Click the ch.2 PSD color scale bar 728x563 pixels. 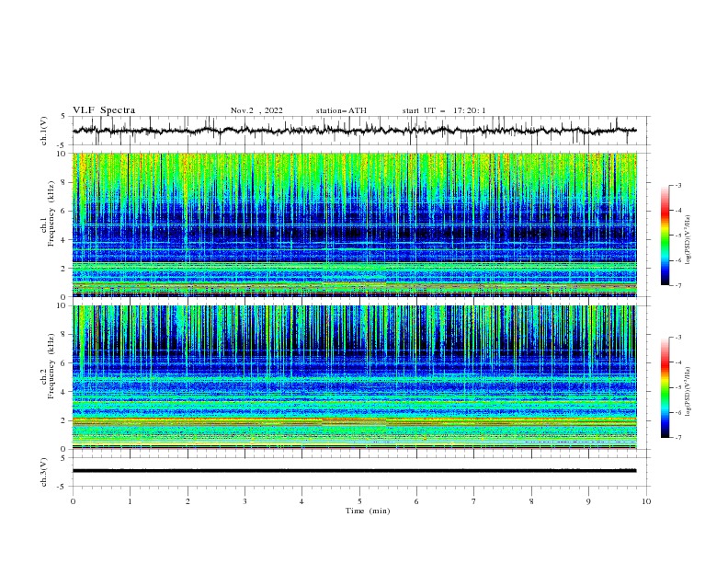(665, 387)
